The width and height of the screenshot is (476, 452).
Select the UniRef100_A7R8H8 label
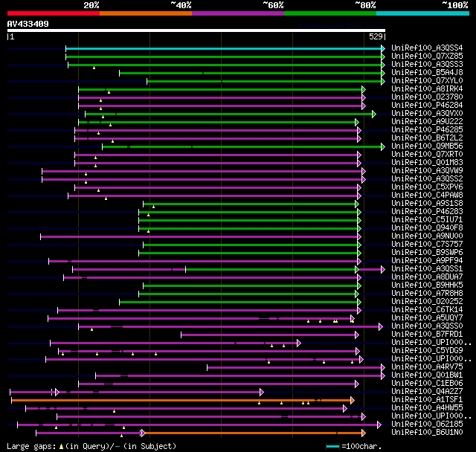tap(427, 294)
